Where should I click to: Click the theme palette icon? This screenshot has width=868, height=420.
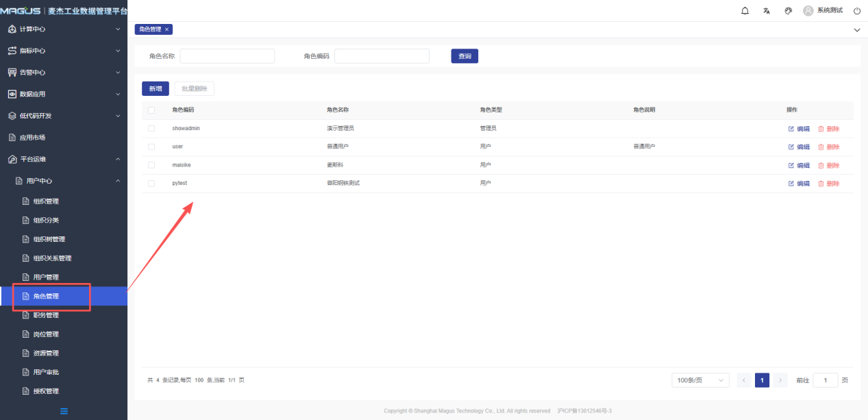point(788,11)
